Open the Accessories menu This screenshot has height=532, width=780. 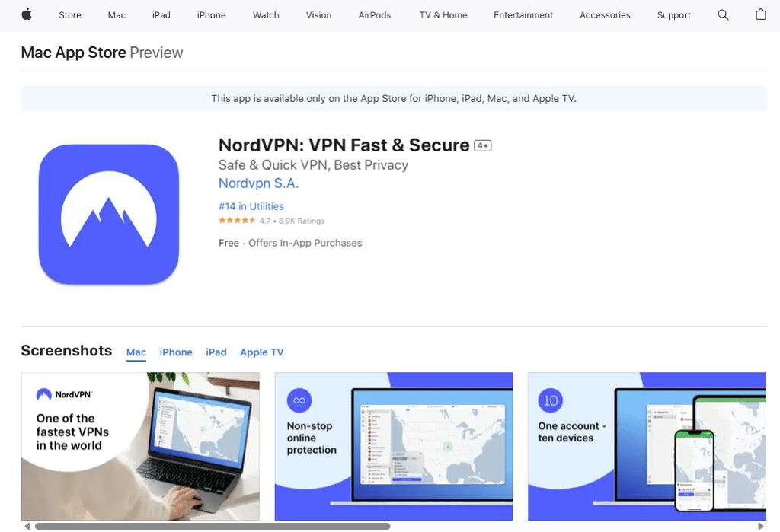(x=605, y=15)
